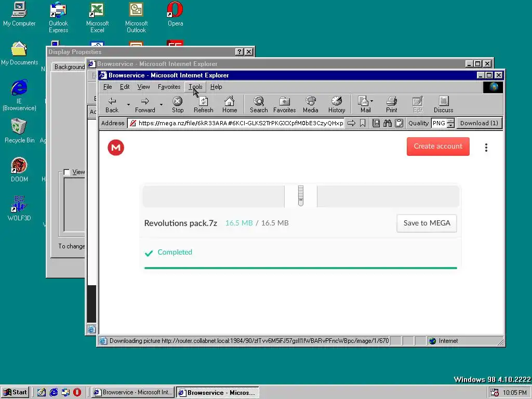Launch Internet Explorer from Quick Launch
The width and height of the screenshot is (532, 399).
coord(54,393)
